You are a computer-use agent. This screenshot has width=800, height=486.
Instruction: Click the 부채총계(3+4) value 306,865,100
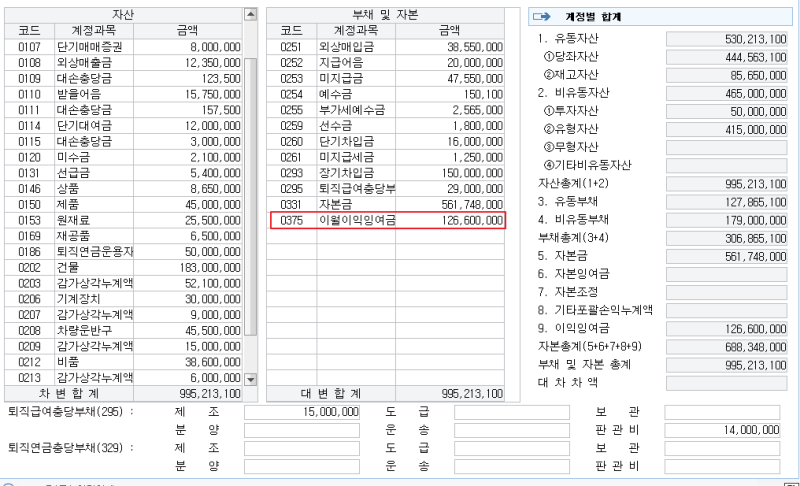[727, 238]
